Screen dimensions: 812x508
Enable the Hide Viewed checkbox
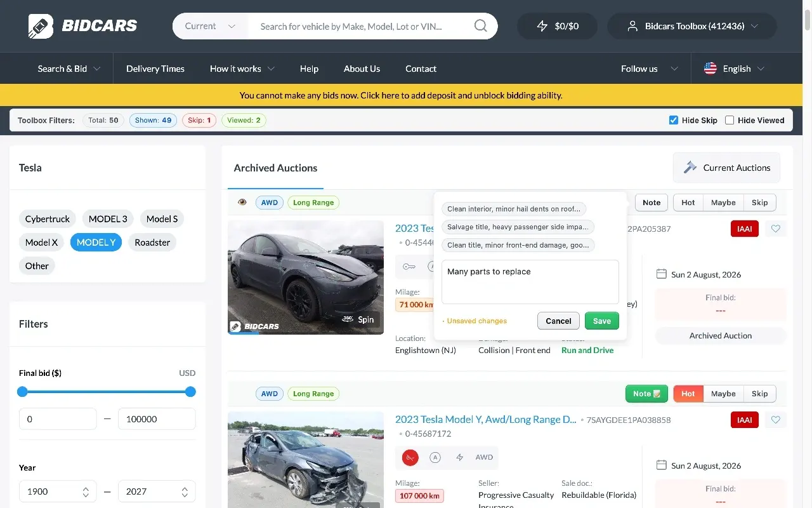click(x=730, y=120)
